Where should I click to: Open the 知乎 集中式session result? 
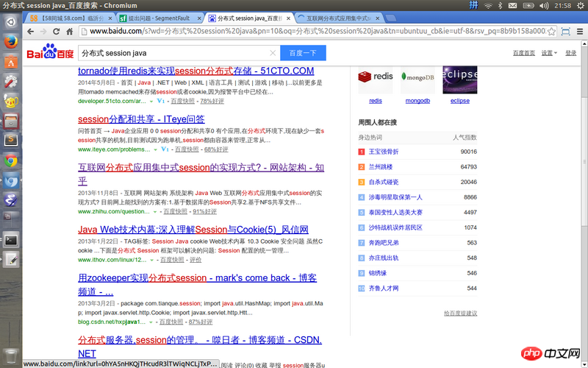201,174
